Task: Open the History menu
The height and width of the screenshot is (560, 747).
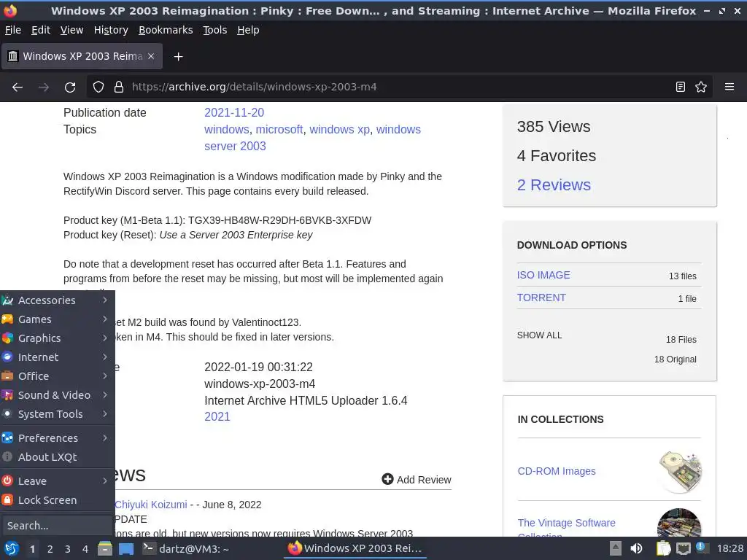Action: tap(111, 30)
